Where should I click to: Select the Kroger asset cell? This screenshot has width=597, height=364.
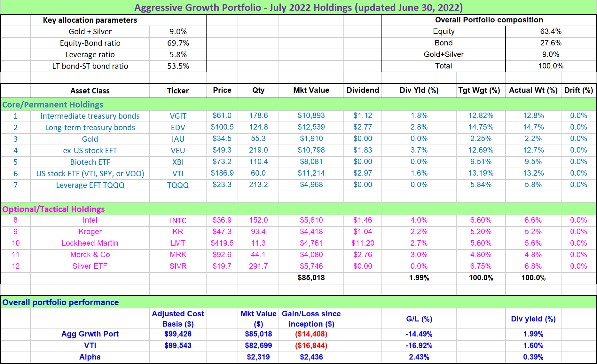pyautogui.click(x=90, y=232)
